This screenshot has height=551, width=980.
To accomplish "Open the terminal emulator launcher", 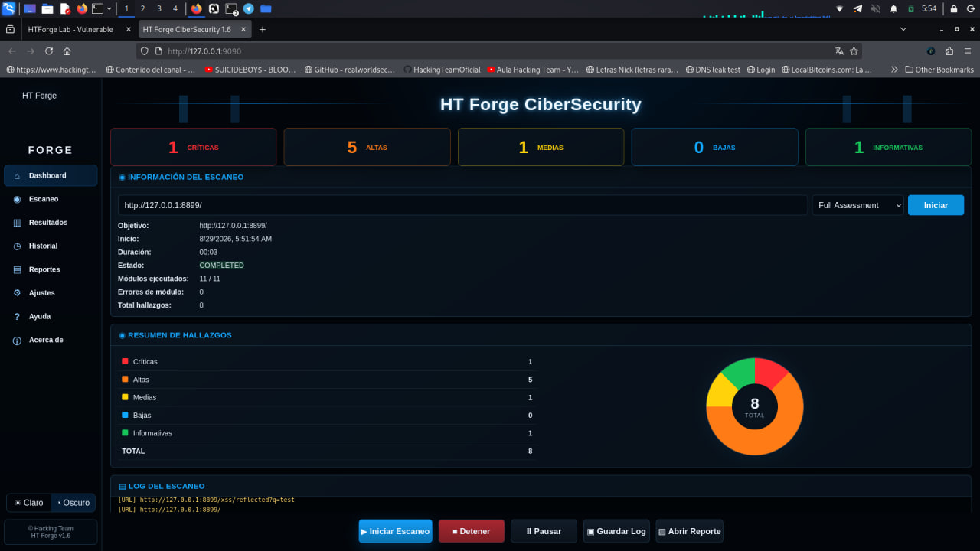I will coord(97,8).
